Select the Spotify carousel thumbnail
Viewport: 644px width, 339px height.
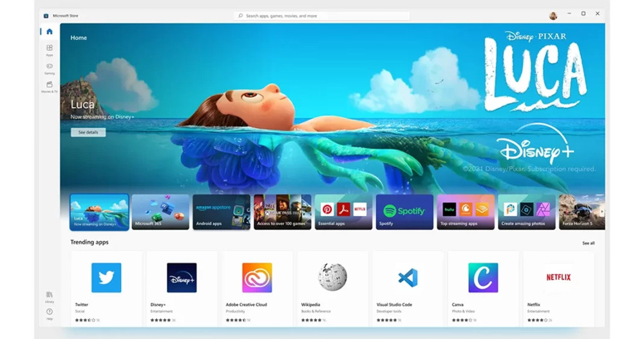(404, 212)
